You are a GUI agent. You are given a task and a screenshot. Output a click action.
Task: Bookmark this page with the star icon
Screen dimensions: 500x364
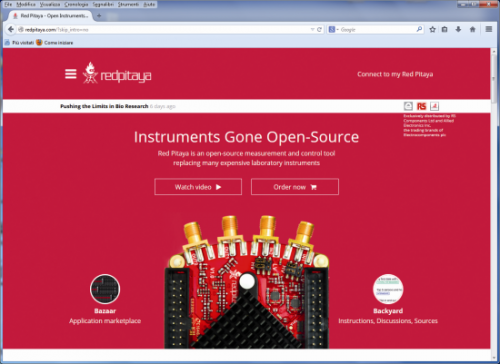[x=432, y=29]
